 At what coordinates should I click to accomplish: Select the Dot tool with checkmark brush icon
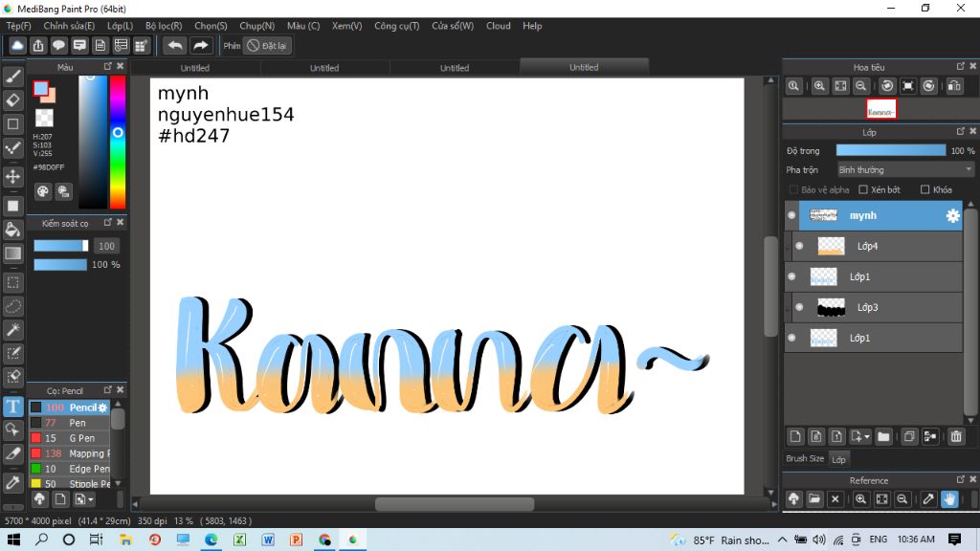(x=12, y=148)
